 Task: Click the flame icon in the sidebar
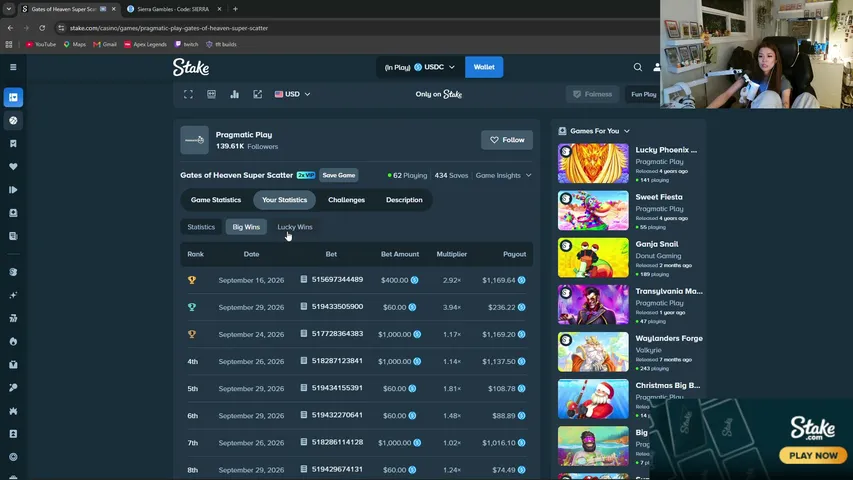pyautogui.click(x=13, y=341)
